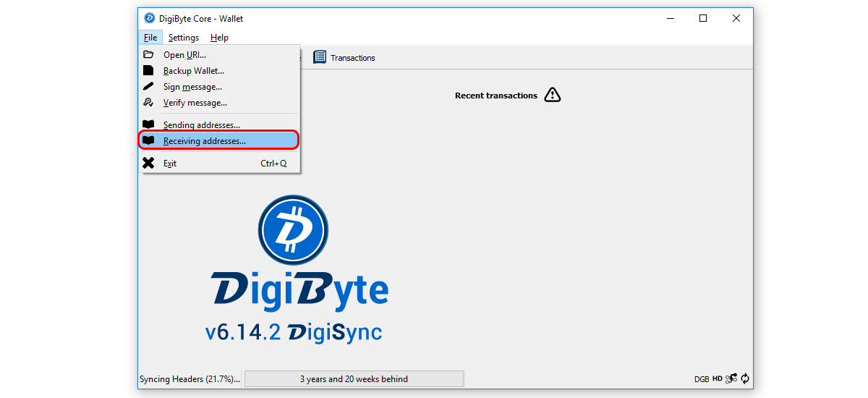This screenshot has height=398, width=868.
Task: Switch to the Transactions tab
Action: 344,57
